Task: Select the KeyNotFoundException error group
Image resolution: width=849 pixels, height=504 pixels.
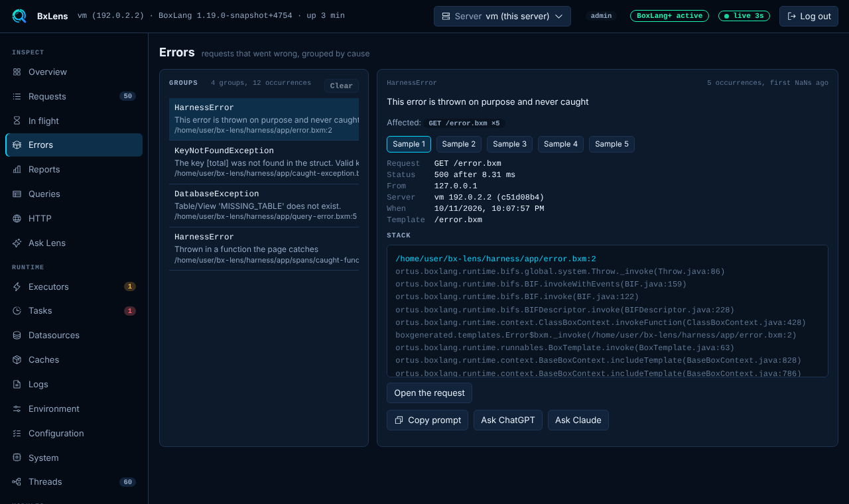Action: [x=264, y=162]
